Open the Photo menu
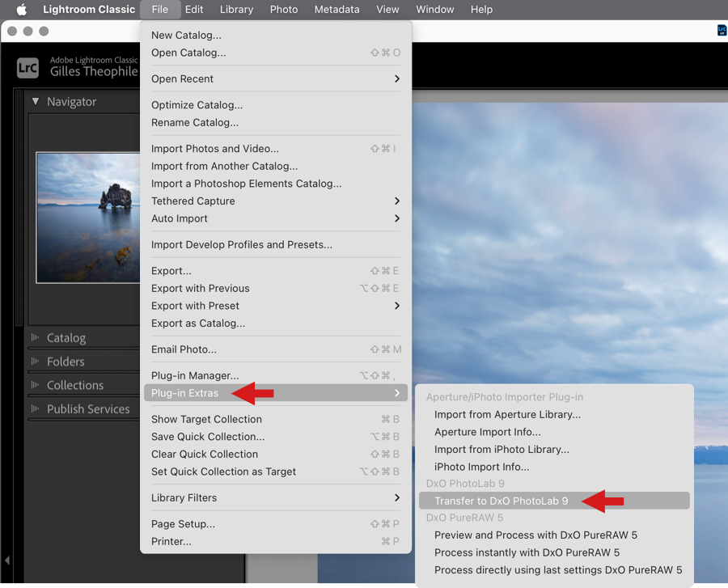 tap(284, 9)
